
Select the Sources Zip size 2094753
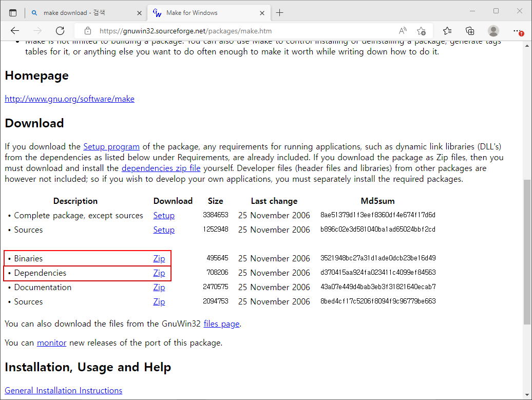[216, 301]
